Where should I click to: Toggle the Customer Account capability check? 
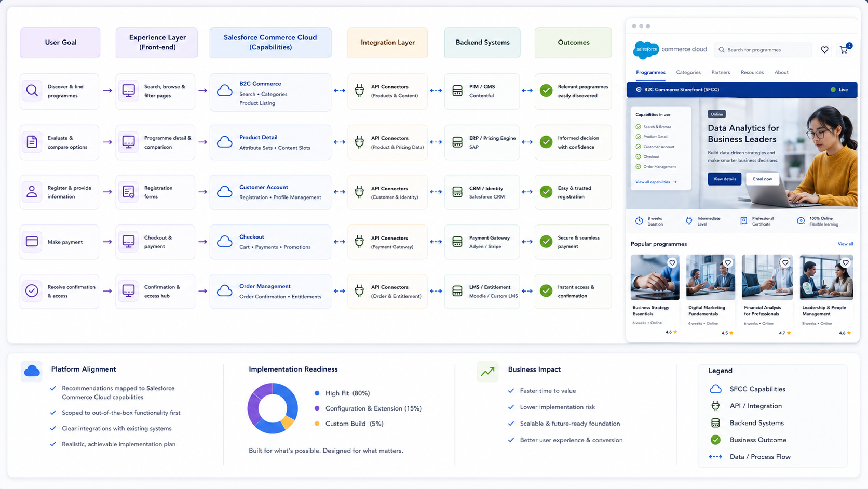[638, 147]
